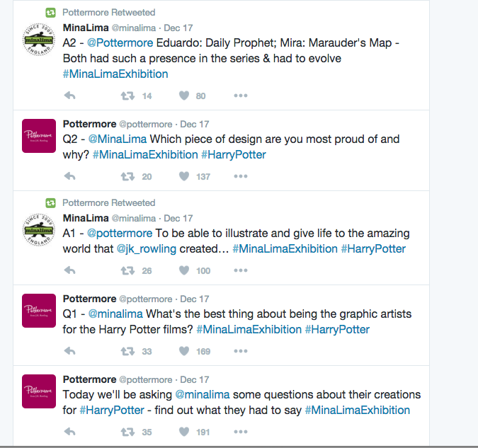Open more options on the A1 tweet
This screenshot has height=448, width=478.
tap(241, 270)
